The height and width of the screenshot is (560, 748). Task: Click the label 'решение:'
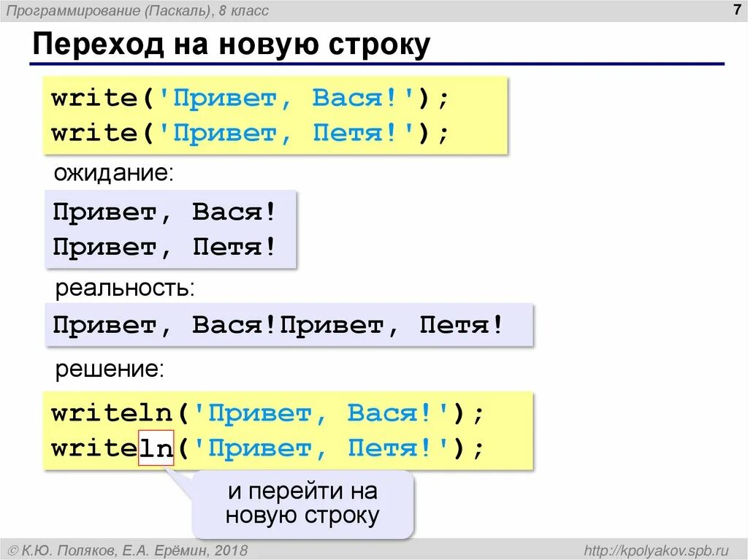[110, 369]
